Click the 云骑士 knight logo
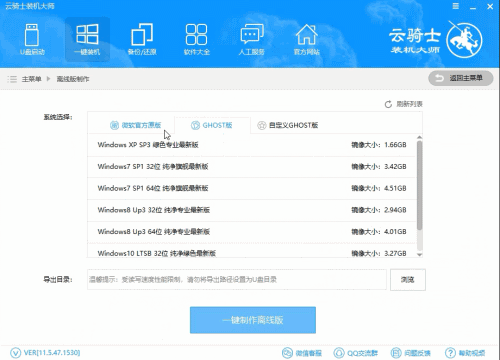Viewport: 500px width, 360px height. [464, 40]
